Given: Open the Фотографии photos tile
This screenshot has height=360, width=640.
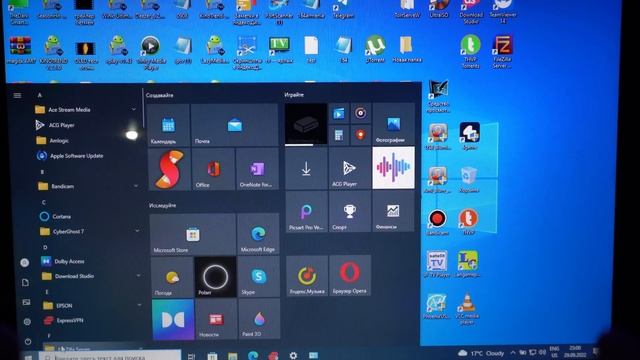Looking at the screenshot, I should pyautogui.click(x=393, y=124).
